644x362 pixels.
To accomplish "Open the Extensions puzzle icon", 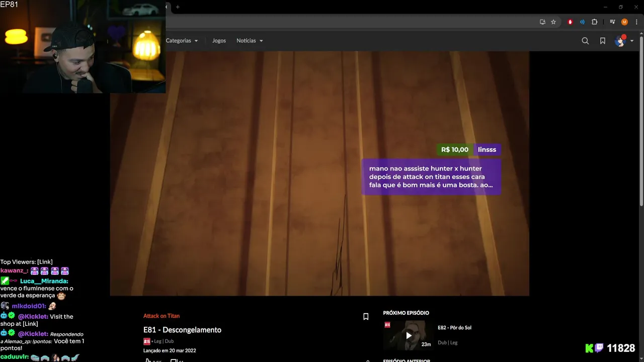I will coord(594,22).
